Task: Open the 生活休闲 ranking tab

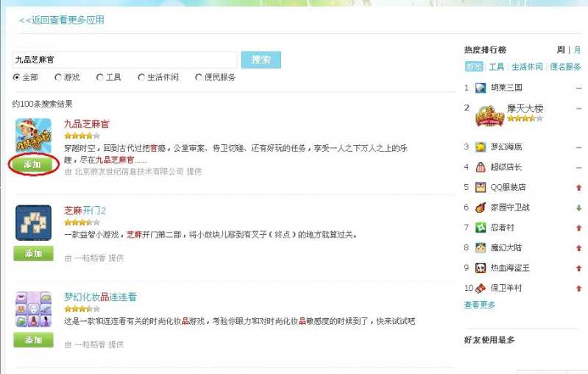Action: tap(527, 67)
